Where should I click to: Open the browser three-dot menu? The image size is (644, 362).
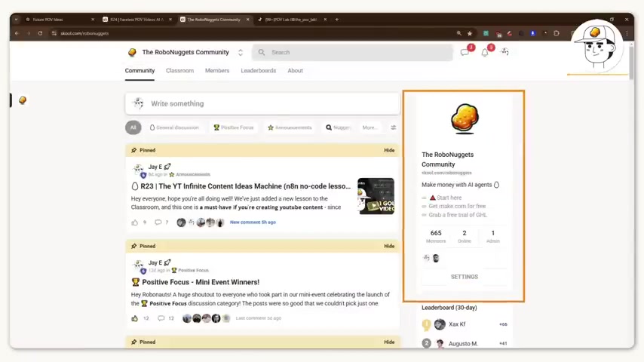click(627, 33)
